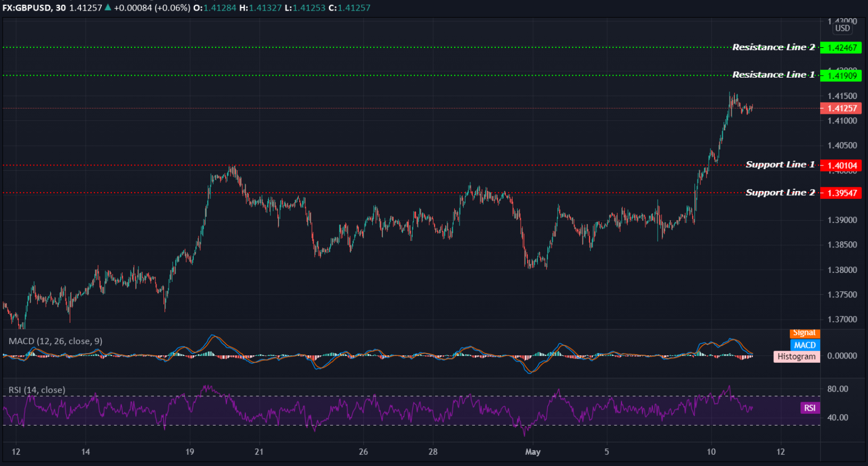Click the 1.40500 price axis label
This screenshot has height=466, width=868.
tap(842, 146)
